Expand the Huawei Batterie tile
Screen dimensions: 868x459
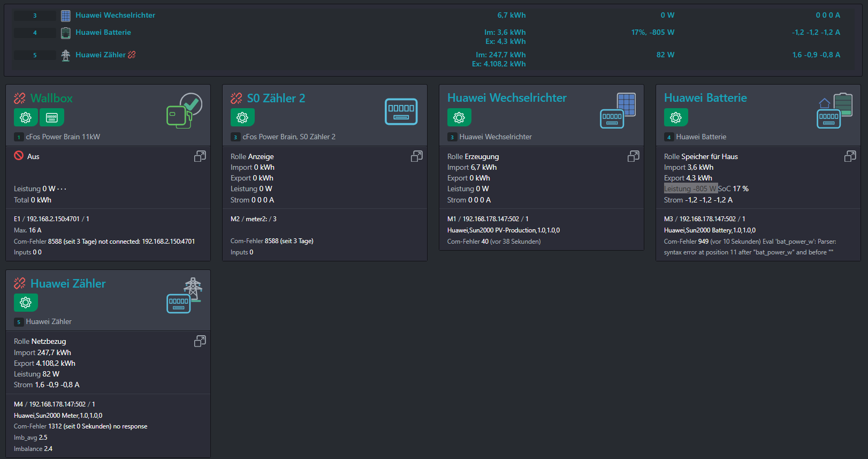point(850,156)
